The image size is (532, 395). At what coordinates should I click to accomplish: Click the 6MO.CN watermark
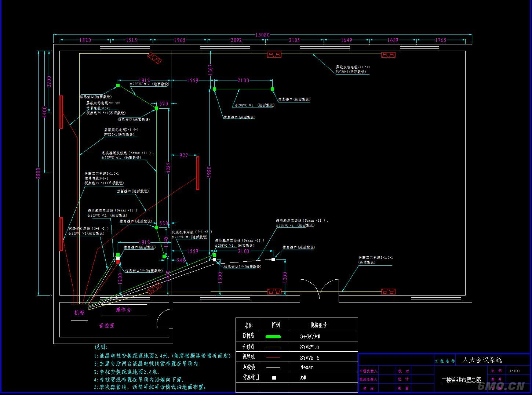click(502, 386)
